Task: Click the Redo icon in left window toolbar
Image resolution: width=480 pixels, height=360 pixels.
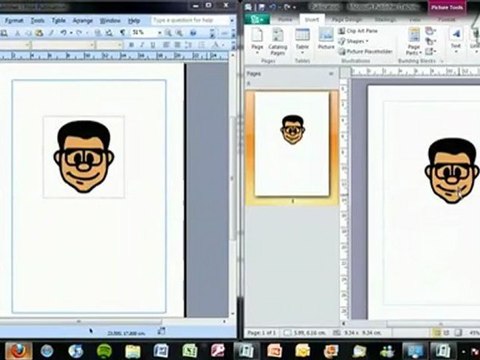Action: [80, 33]
